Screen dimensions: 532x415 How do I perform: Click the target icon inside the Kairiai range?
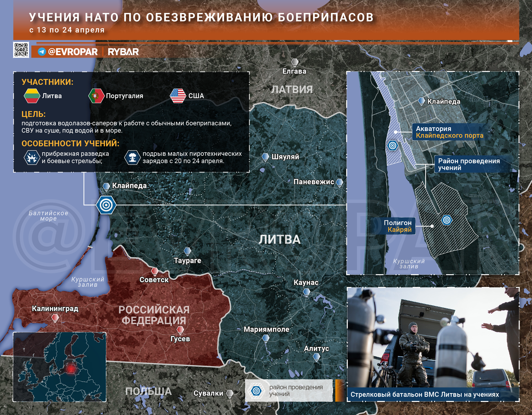[x=447, y=220]
